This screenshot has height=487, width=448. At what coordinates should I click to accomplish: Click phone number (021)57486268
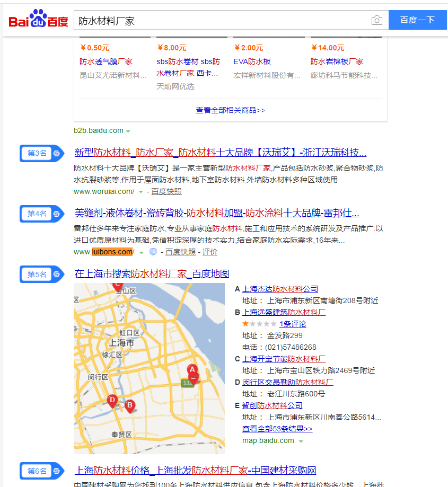[291, 347]
